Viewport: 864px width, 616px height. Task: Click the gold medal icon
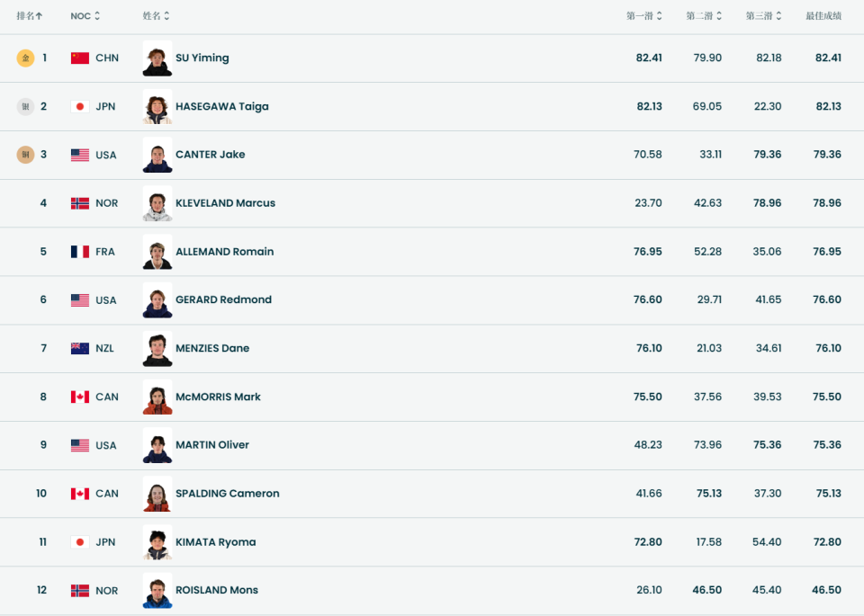(25, 58)
